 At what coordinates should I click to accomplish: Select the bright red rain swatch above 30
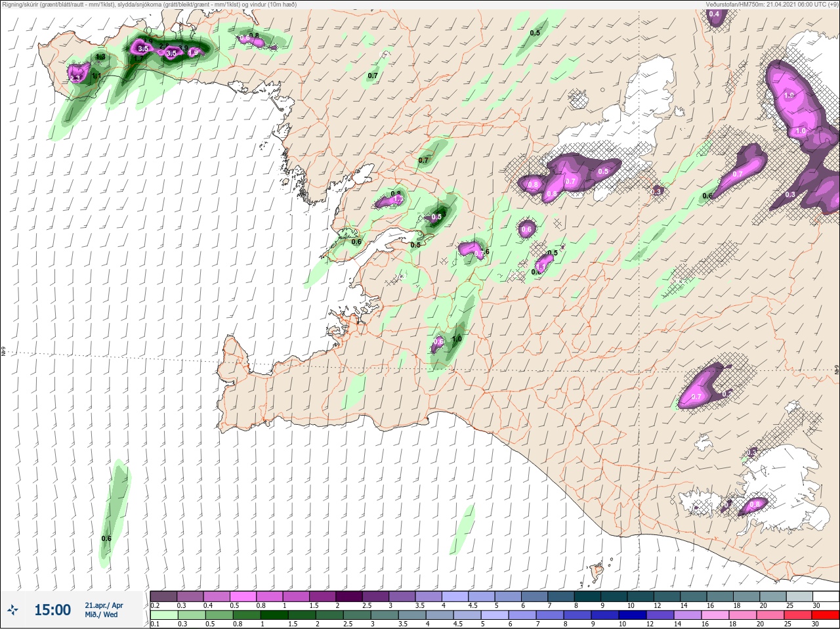coord(825,616)
